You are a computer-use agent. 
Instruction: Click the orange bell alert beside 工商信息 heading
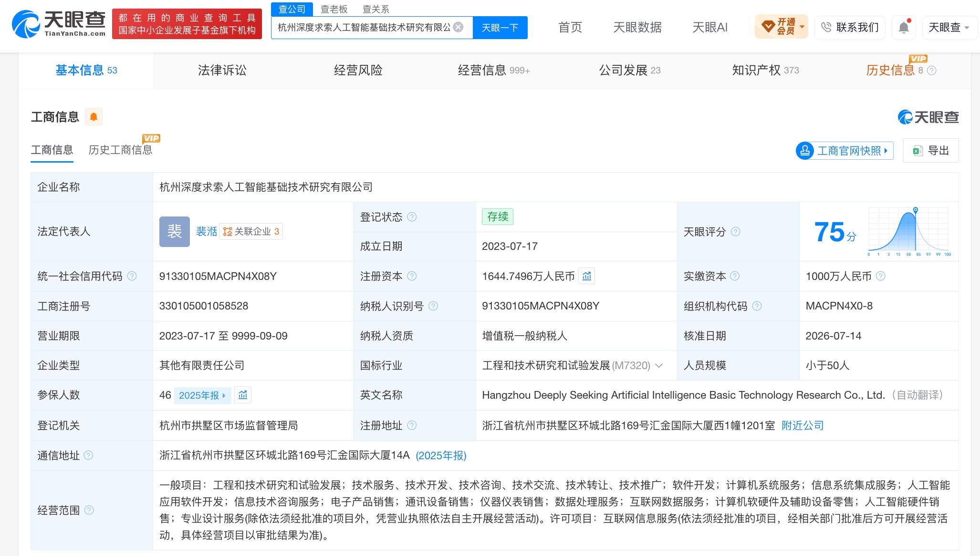coord(94,117)
